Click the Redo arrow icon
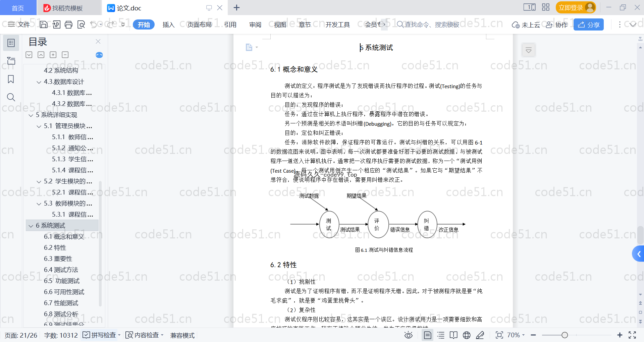Screen dimensions: 644x342 coord(111,24)
